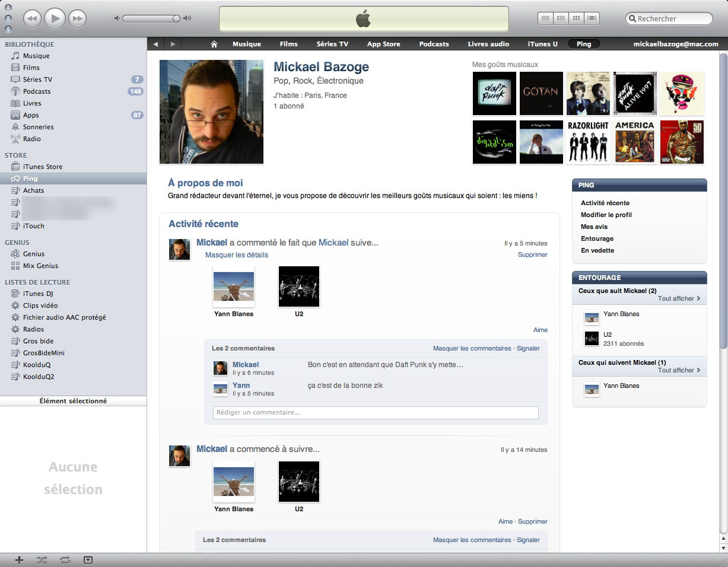Switch to grid view icon
728x567 pixels.
pyautogui.click(x=576, y=18)
